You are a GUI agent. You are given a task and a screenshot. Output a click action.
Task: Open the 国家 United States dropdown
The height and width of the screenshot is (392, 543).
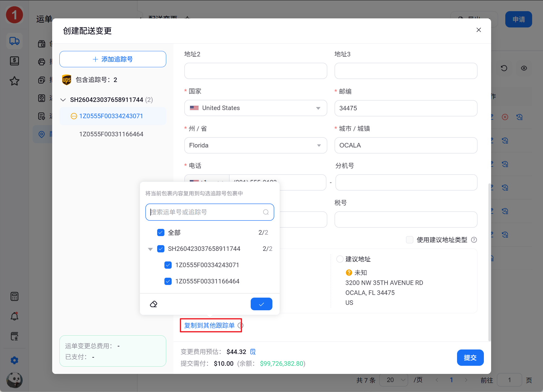(x=256, y=108)
